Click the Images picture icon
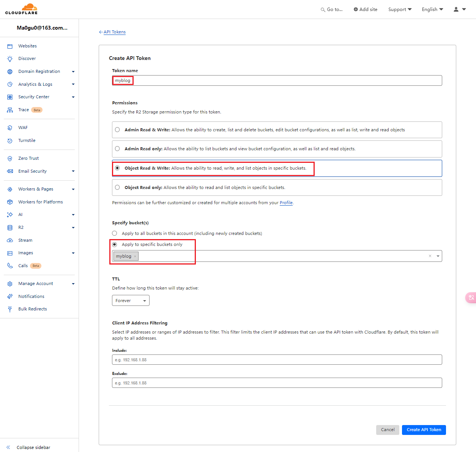This screenshot has width=476, height=452. (10, 253)
